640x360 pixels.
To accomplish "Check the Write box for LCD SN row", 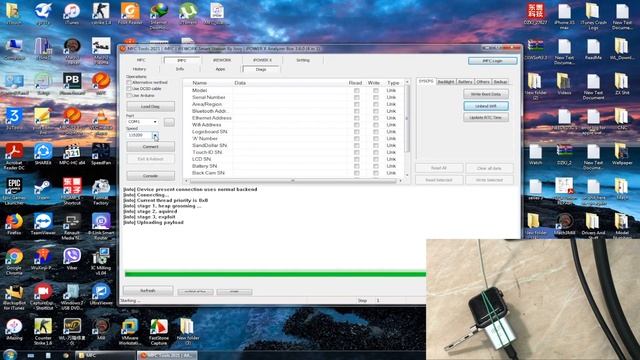I will pos(376,159).
